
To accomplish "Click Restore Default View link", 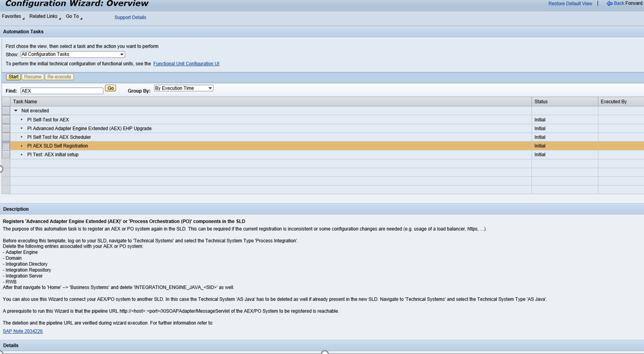I will 570,3.
